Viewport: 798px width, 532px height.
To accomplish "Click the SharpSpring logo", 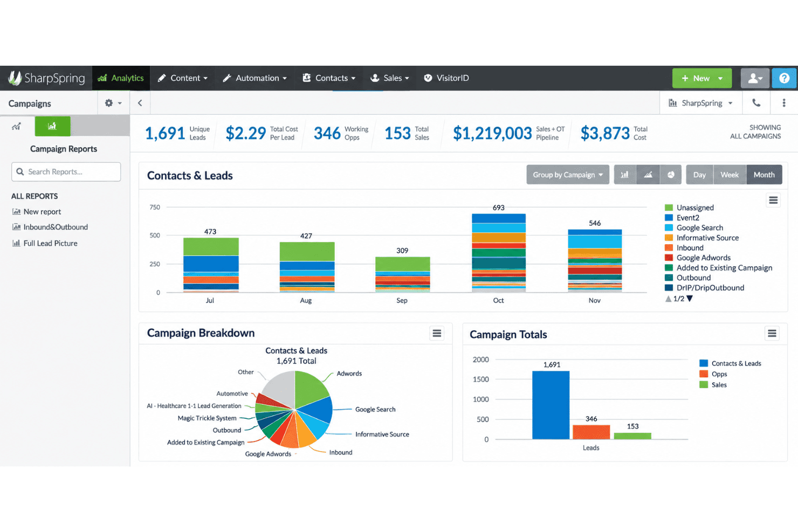I will 46,78.
